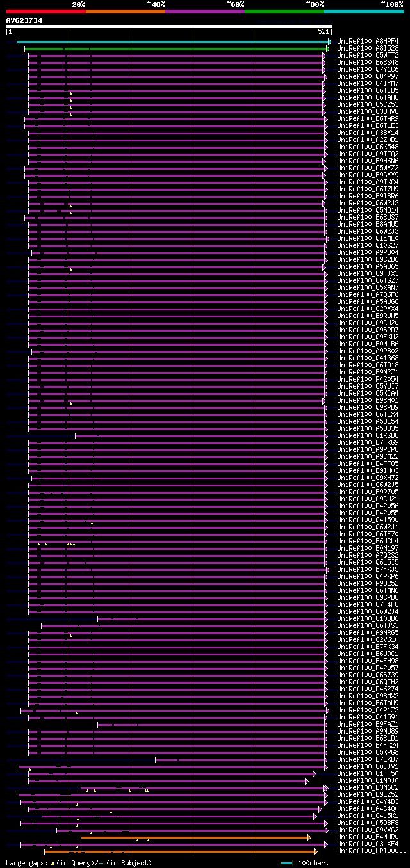Select label UniRef100_B9IM03

click(368, 471)
